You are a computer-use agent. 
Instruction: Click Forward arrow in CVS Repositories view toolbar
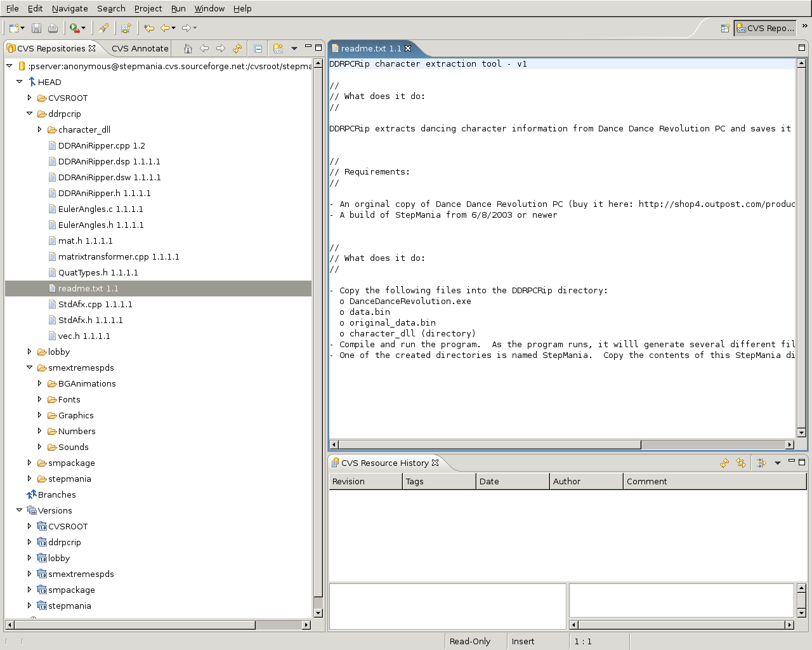click(221, 48)
